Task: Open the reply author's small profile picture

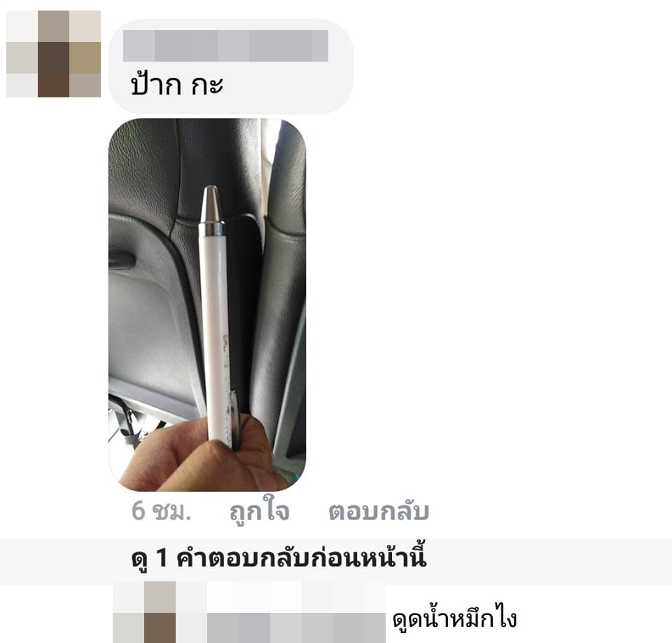Action: click(x=144, y=612)
